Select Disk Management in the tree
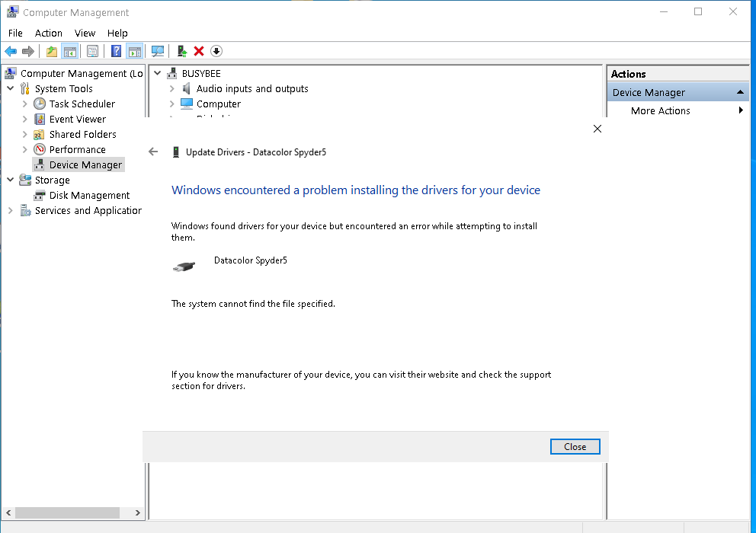 (90, 195)
